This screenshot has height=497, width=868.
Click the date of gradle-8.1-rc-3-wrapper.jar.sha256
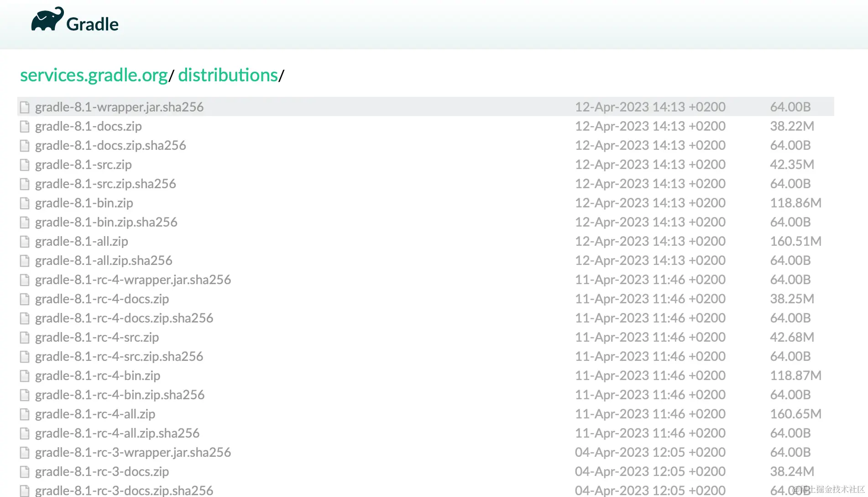pyautogui.click(x=650, y=452)
